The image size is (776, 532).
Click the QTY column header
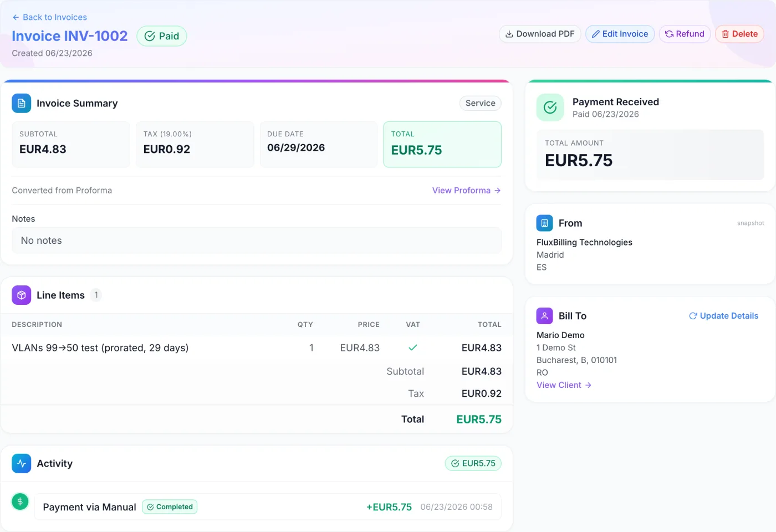(x=305, y=325)
